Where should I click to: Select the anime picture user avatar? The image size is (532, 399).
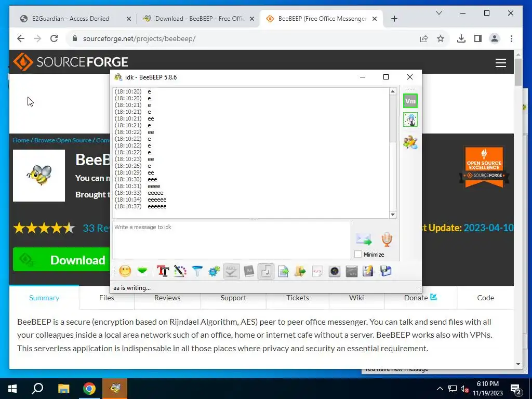(x=410, y=119)
